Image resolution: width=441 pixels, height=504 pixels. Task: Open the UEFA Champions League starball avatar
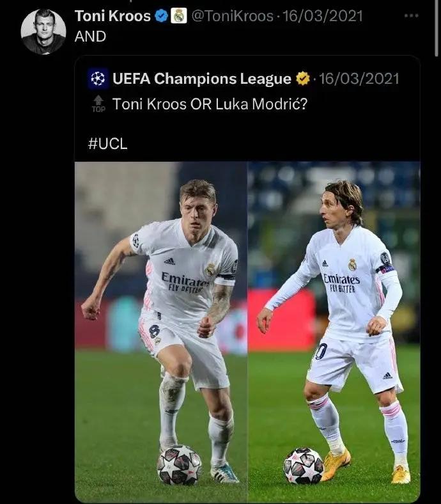pos(98,79)
